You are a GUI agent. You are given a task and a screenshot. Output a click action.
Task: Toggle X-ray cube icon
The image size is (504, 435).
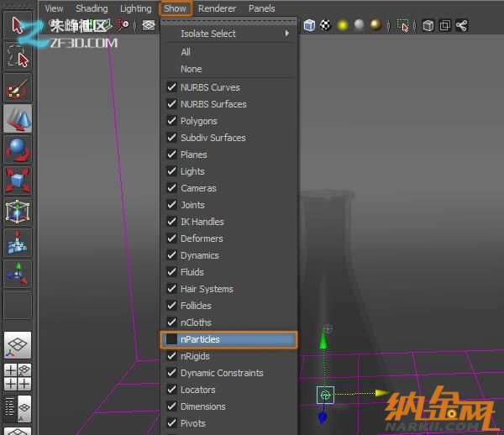[x=428, y=25]
